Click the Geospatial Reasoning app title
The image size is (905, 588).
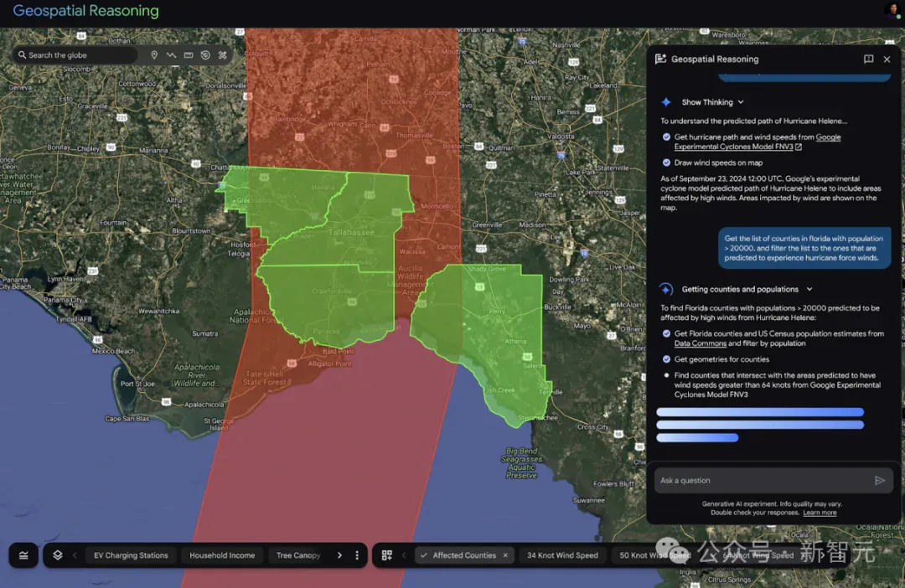pyautogui.click(x=85, y=10)
